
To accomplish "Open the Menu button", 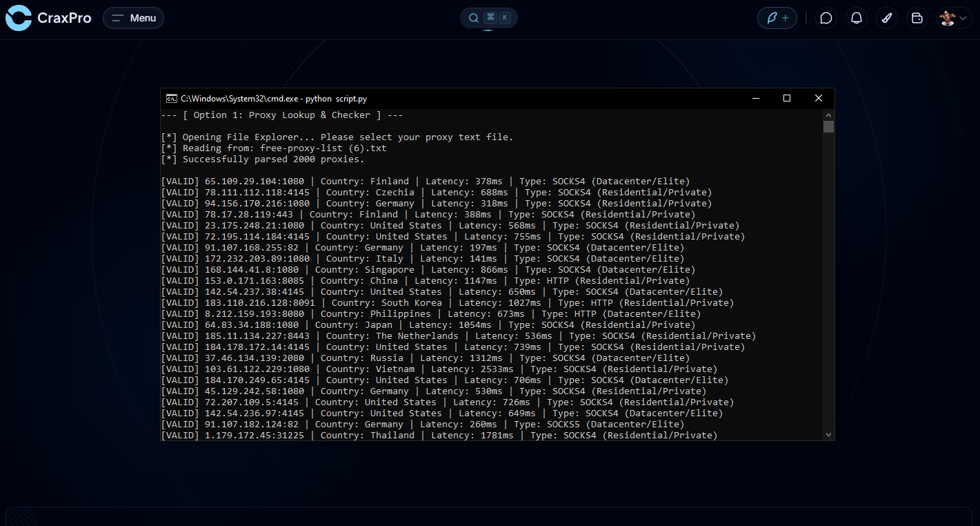I will (x=133, y=18).
